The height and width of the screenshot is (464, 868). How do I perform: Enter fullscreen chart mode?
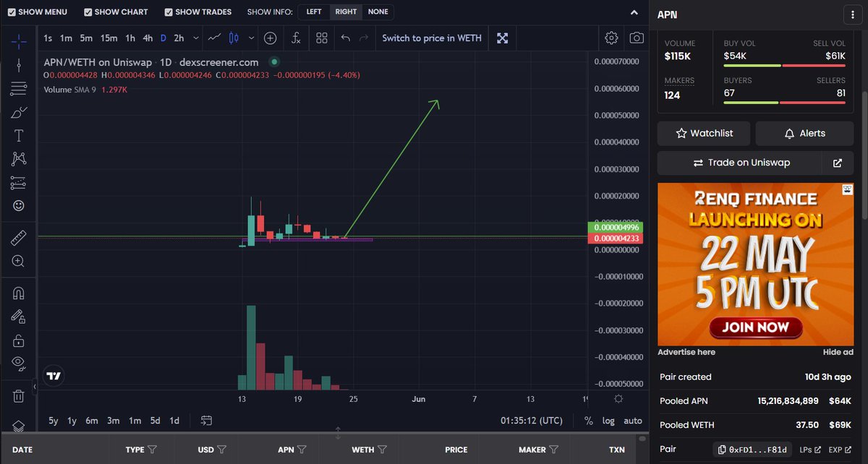502,38
